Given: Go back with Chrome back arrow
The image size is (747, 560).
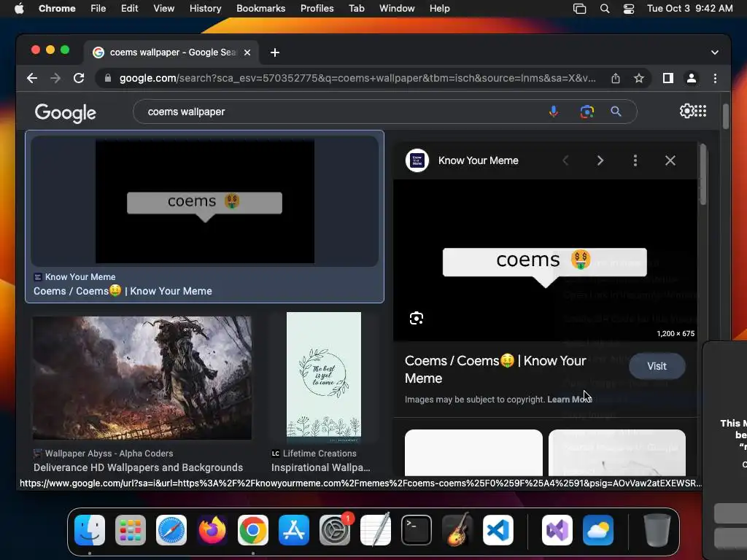Looking at the screenshot, I should coord(32,78).
